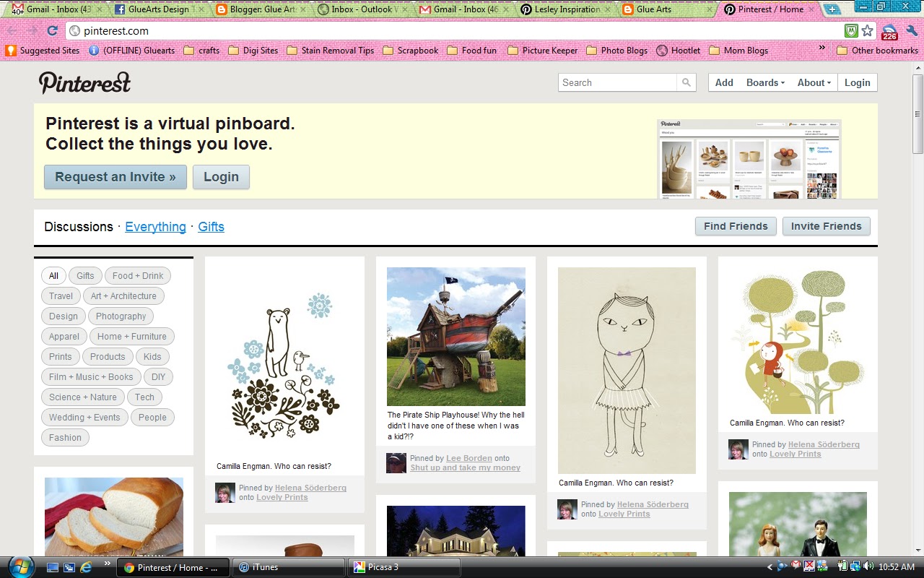
Task: Open a new tab with plus button
Action: tap(832, 9)
